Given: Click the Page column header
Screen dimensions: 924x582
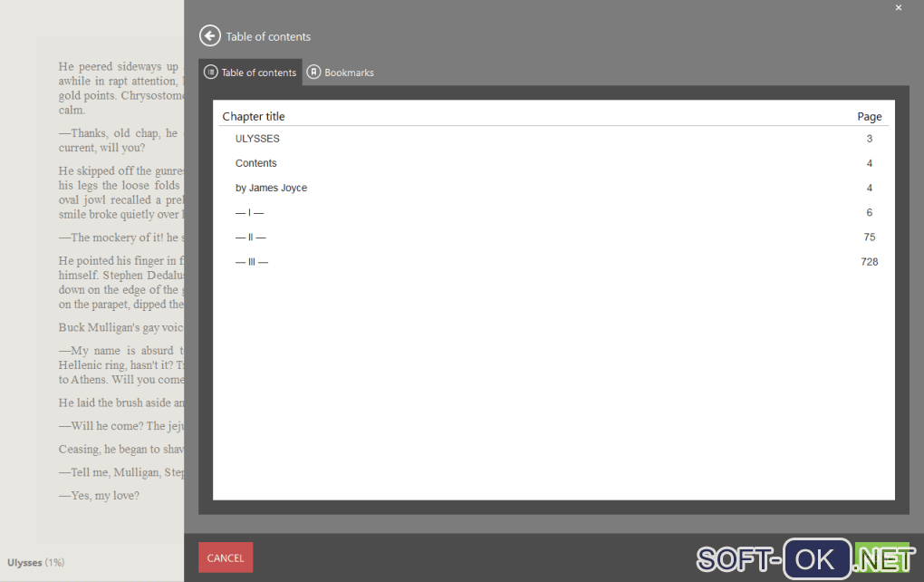Looking at the screenshot, I should [870, 117].
